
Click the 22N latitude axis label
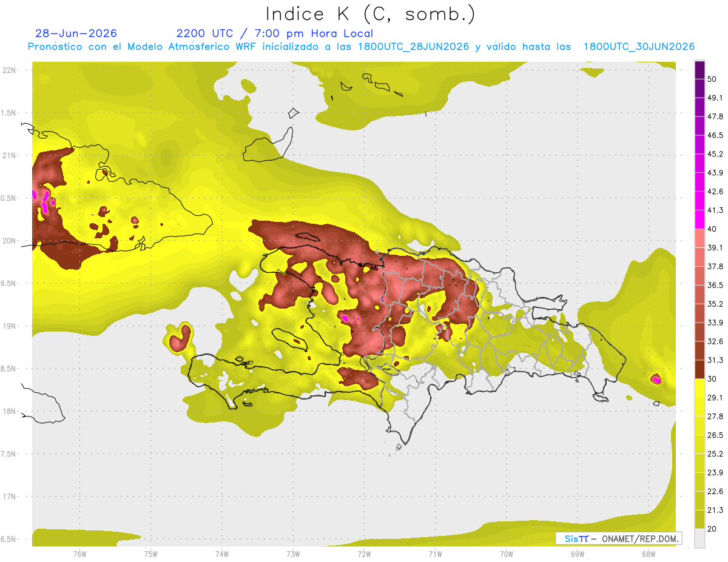10,70
